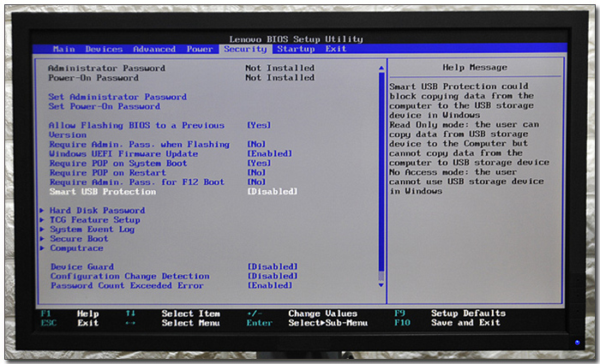This screenshot has height=364, width=600.
Task: Select Set Administrator Password
Action: 117,97
